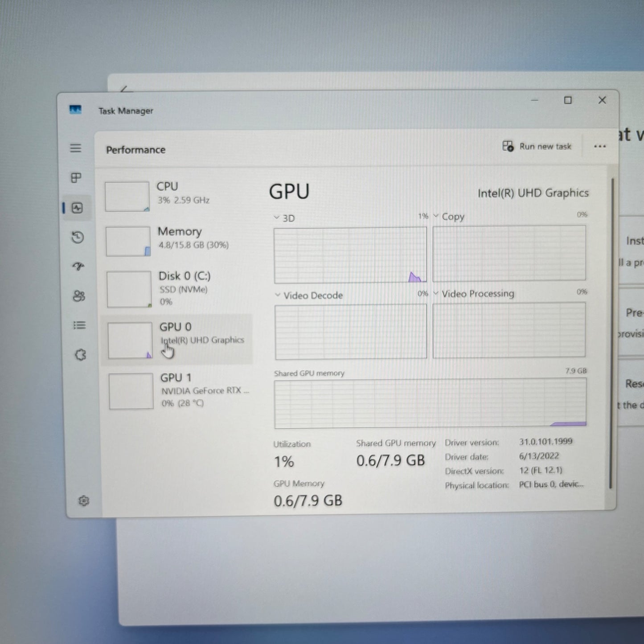Open Task Manager settings gear
Image resolution: width=644 pixels, height=644 pixels.
pyautogui.click(x=83, y=501)
